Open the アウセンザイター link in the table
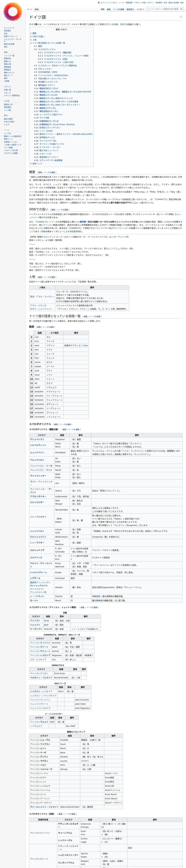Image resolution: width=186 pixels, height=868 pixels. pos(38,496)
